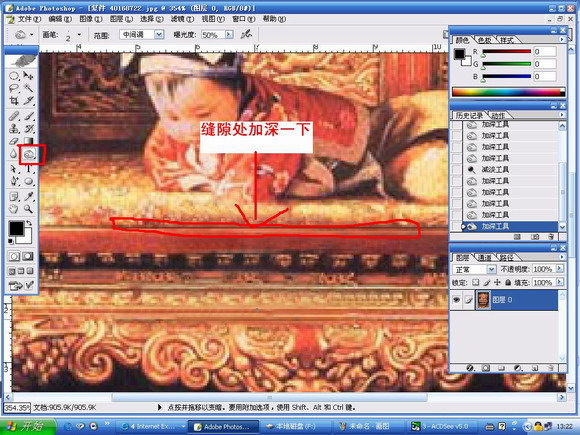Create new layer button in Layers panel

[x=535, y=368]
